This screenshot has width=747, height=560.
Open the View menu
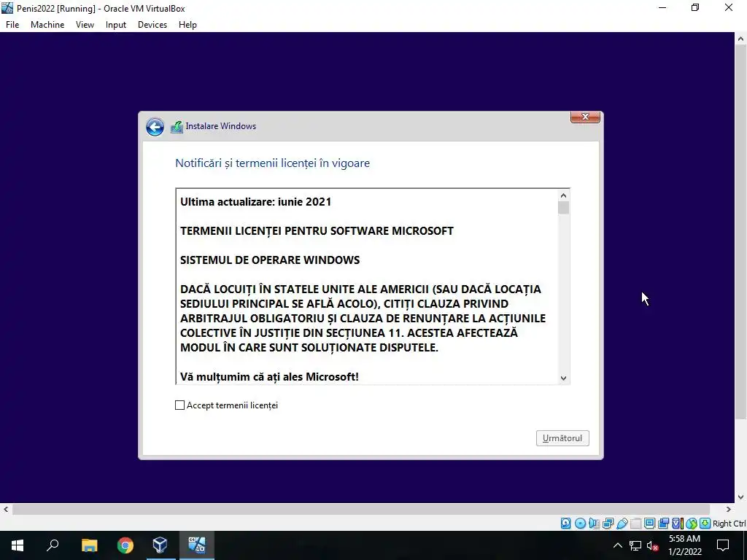(x=85, y=25)
